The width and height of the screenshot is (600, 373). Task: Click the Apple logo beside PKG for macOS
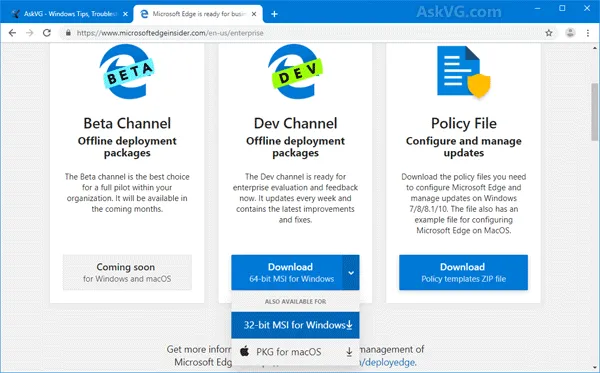point(245,351)
